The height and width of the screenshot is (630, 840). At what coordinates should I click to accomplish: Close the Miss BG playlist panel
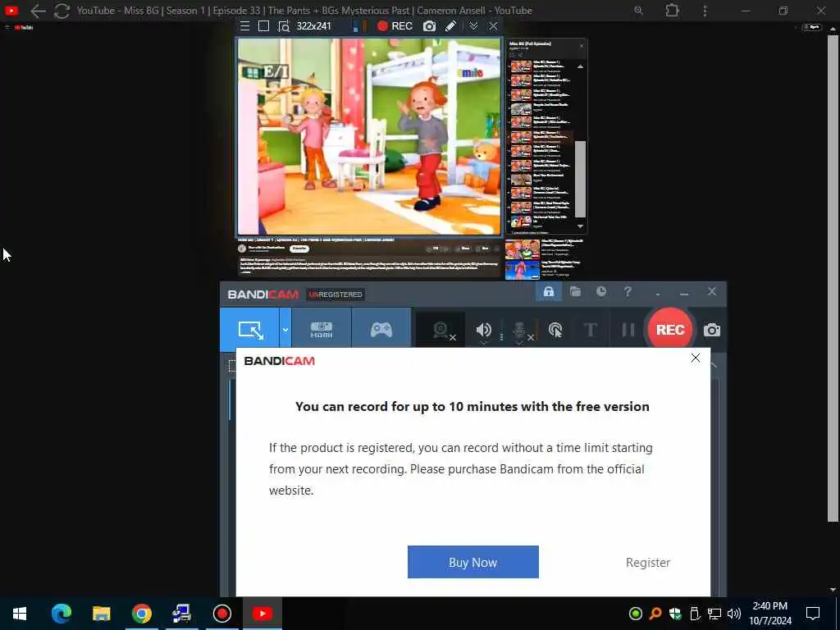pos(582,46)
